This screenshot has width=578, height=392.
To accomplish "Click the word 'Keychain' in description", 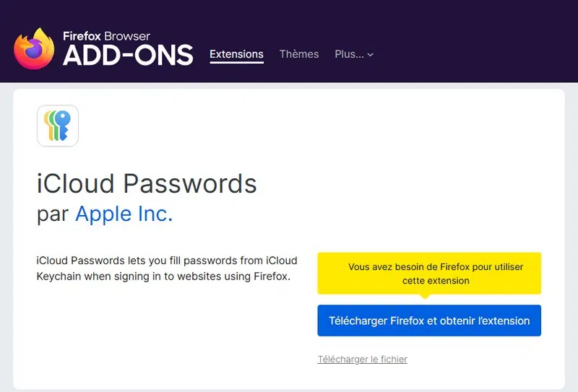I will pos(59,276).
